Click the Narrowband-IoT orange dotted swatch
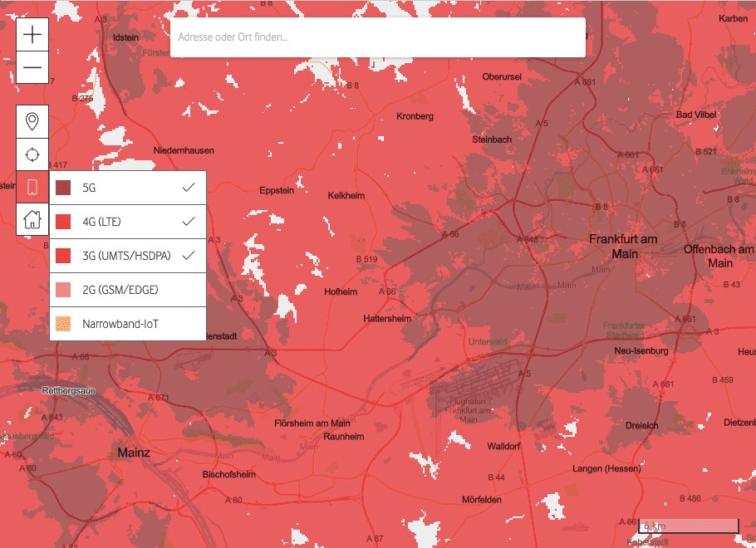 click(64, 324)
